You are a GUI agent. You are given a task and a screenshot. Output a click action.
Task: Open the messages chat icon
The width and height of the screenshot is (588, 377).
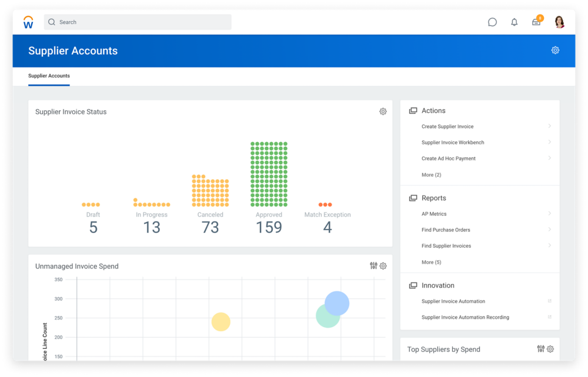(492, 22)
